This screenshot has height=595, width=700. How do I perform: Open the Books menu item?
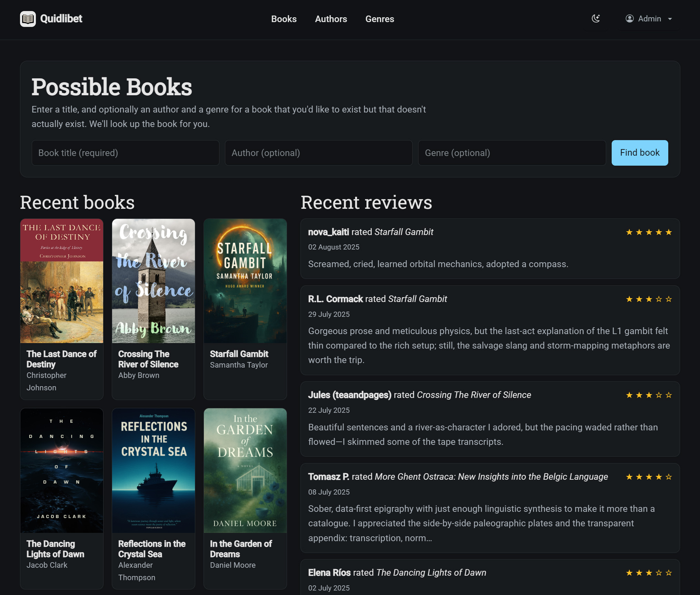tap(284, 19)
